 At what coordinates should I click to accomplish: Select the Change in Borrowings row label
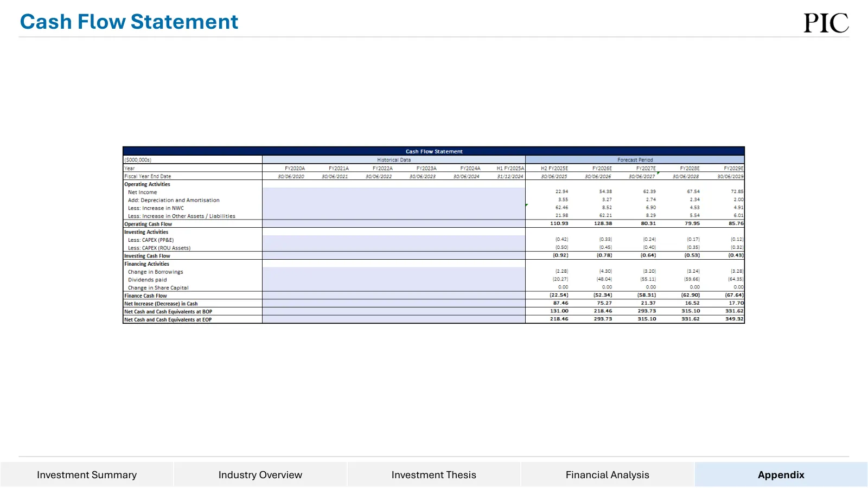[x=155, y=272]
